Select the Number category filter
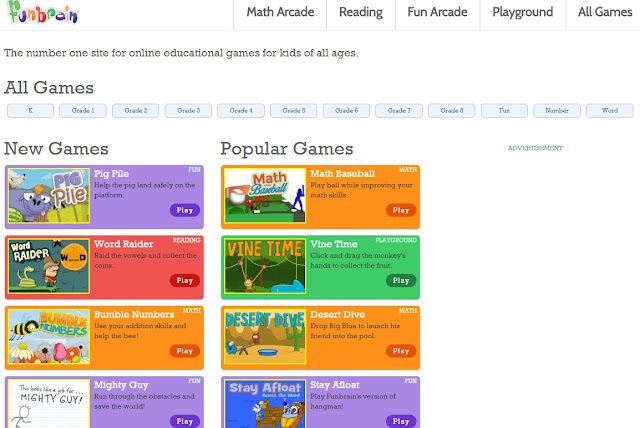This screenshot has width=640, height=428. (x=557, y=111)
